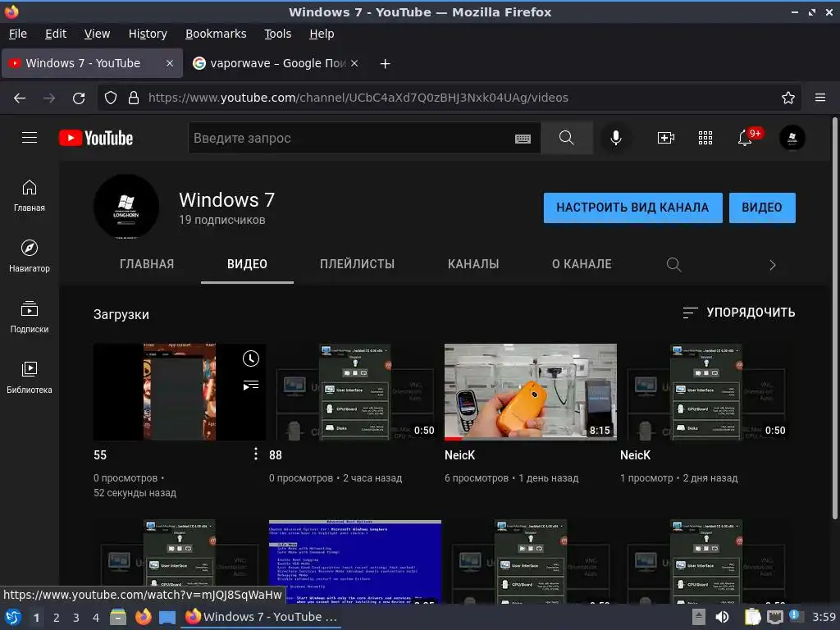This screenshot has height=630, width=840.
Task: Switch to workspace 2 in taskbar
Action: 57,617
